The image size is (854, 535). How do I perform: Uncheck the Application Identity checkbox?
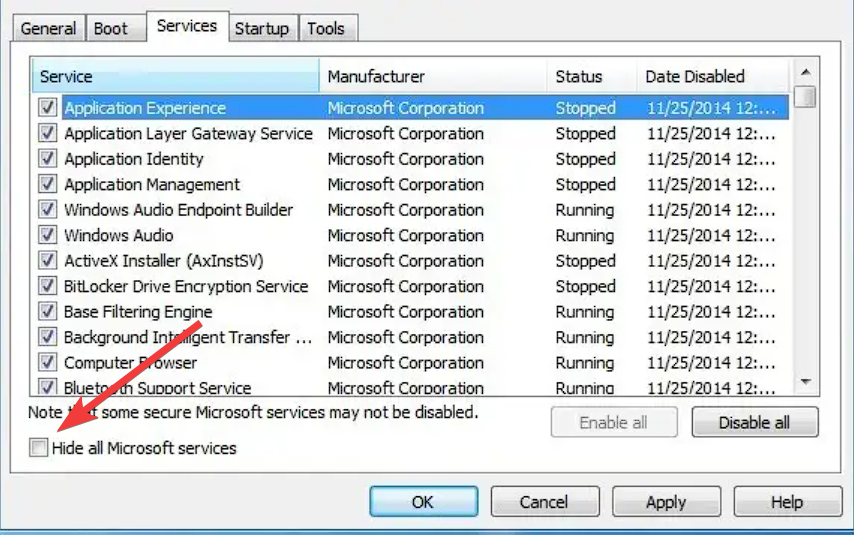pos(47,159)
